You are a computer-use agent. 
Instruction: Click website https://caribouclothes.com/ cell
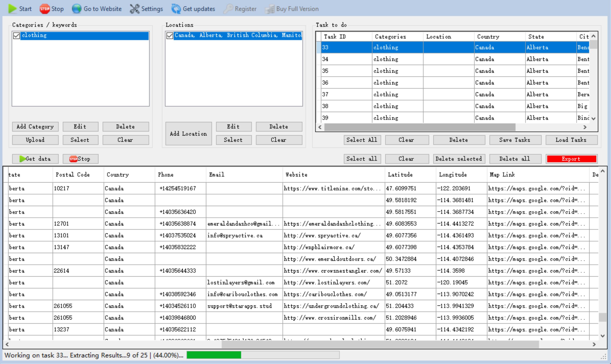point(334,294)
